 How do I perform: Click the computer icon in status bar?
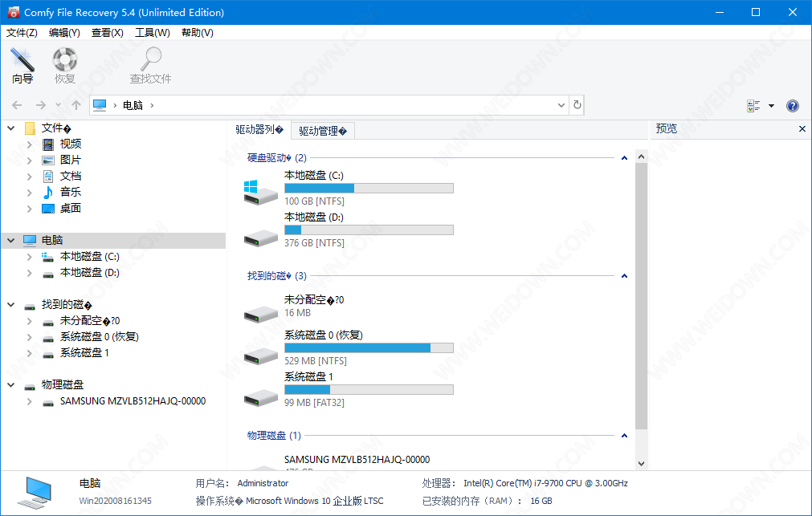[35, 492]
